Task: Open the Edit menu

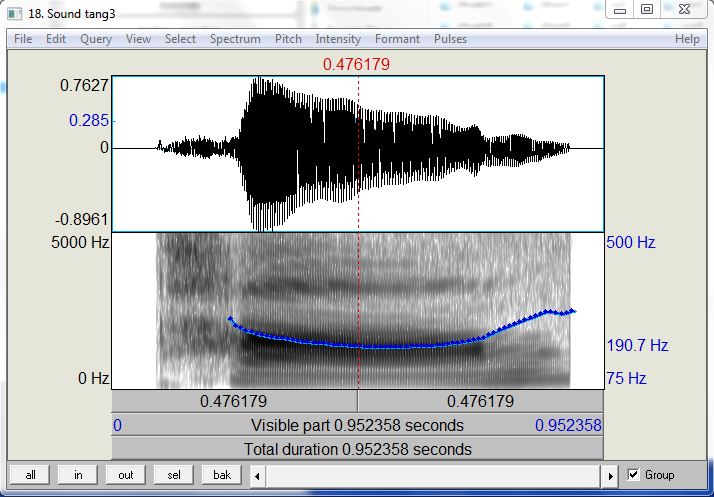Action: [56, 39]
